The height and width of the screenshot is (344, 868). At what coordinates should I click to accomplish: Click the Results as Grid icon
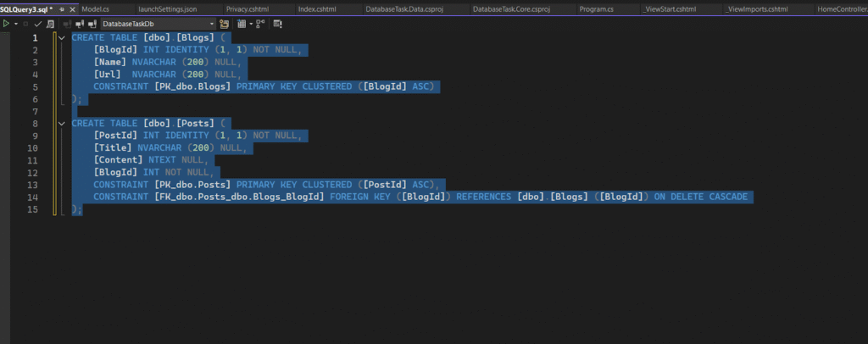[241, 24]
